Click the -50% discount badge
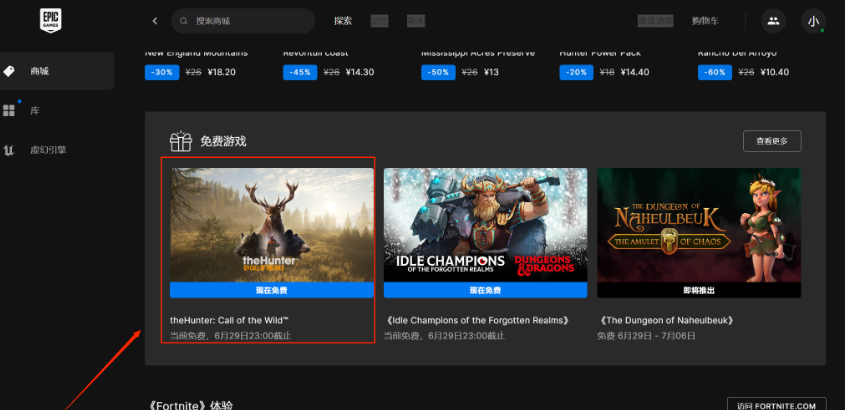 point(438,72)
